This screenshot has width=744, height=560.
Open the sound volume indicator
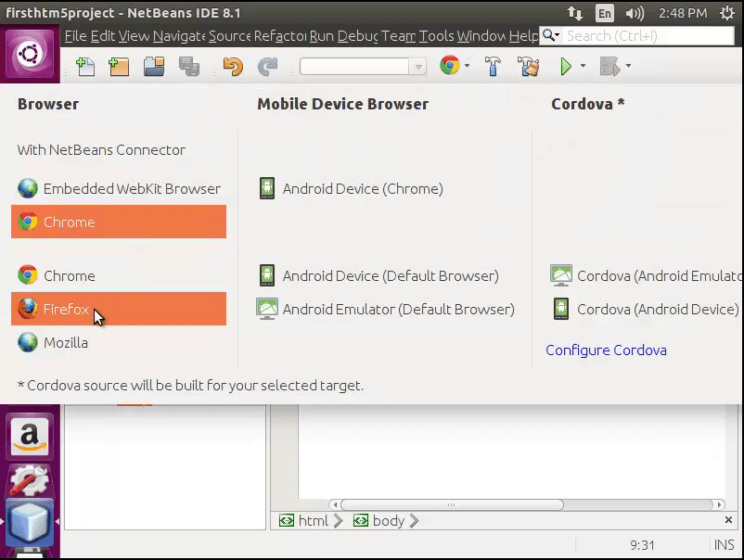click(x=635, y=13)
